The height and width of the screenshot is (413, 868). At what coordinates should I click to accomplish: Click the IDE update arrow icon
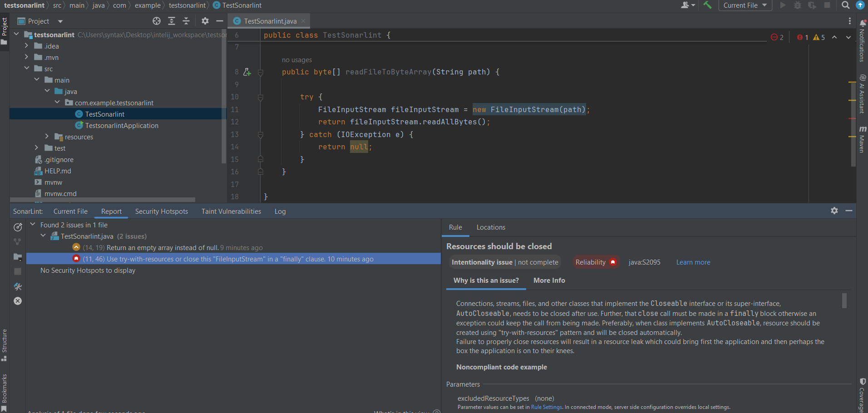pos(860,5)
